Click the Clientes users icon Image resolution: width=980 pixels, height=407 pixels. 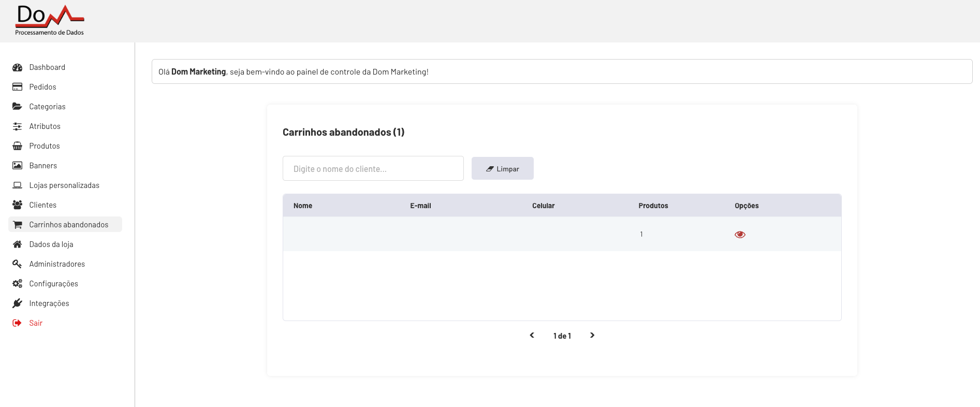click(x=18, y=205)
